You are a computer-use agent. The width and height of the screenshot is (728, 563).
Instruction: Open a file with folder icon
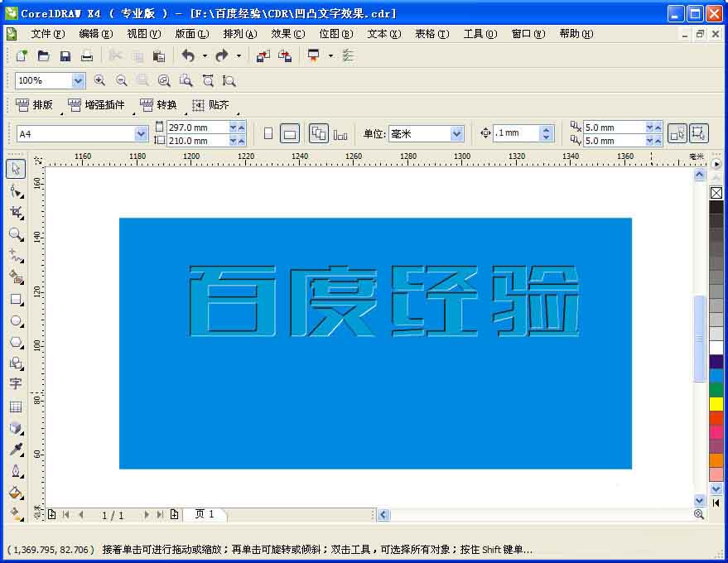[43, 56]
